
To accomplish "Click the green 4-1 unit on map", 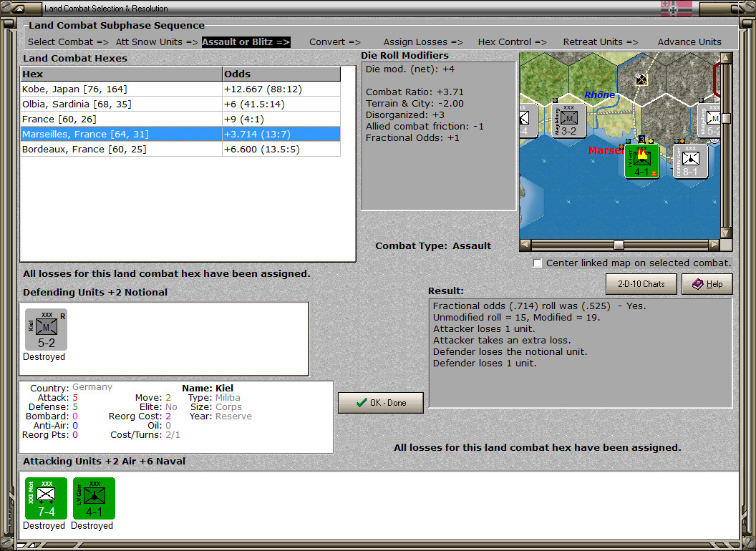I will (641, 161).
